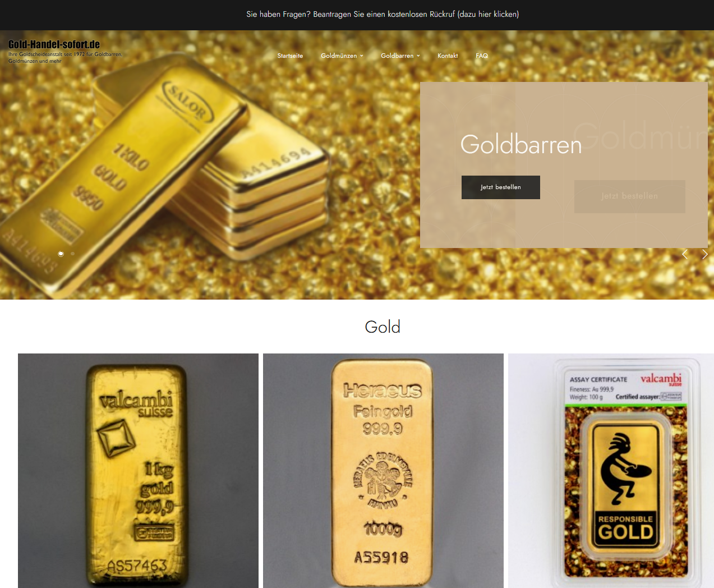Go to next slide with right arrow
Viewport: 714px width, 588px height.
coord(705,254)
